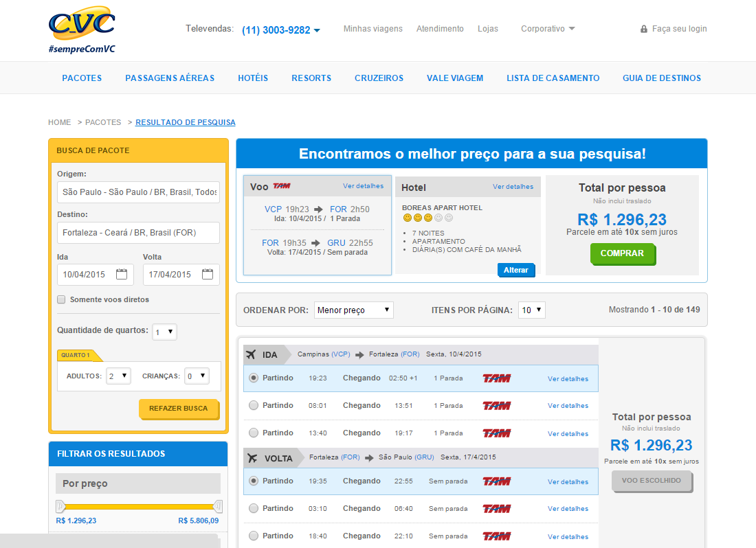The width and height of the screenshot is (756, 548).
Task: Open the Corporativo dropdown menu
Action: pyautogui.click(x=548, y=29)
